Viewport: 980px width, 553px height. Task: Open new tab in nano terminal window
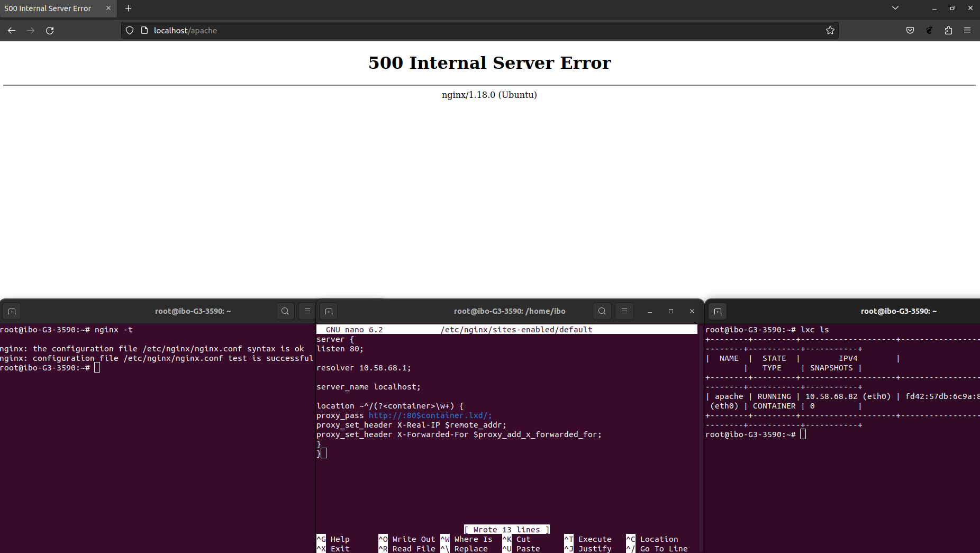[x=329, y=311]
